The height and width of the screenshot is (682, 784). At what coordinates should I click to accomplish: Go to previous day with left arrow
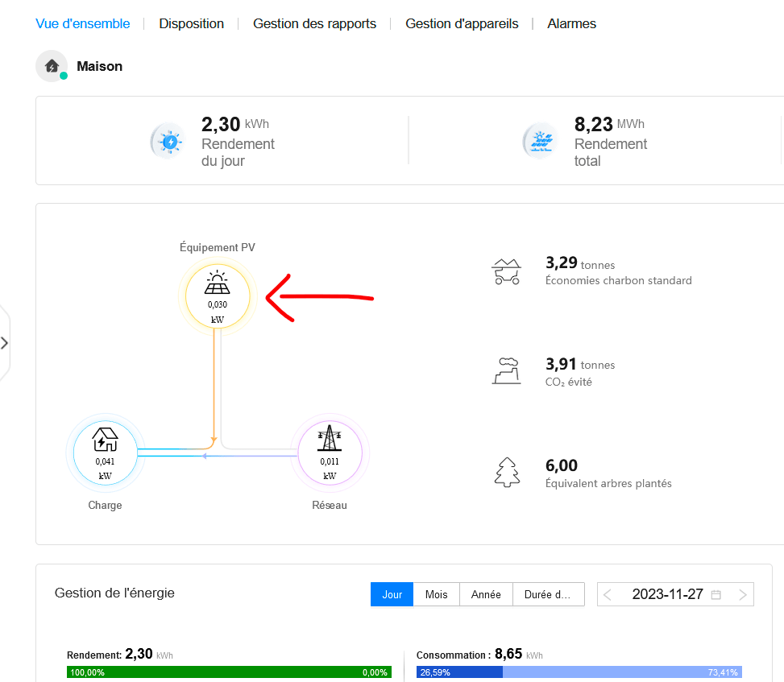(x=608, y=595)
